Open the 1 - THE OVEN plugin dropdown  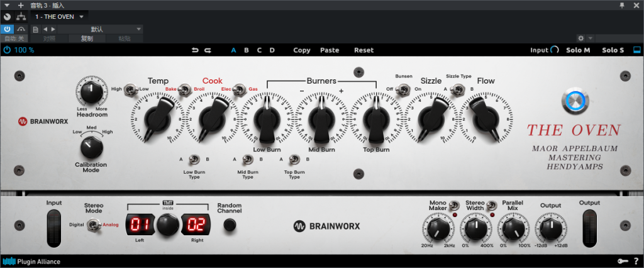point(58,17)
